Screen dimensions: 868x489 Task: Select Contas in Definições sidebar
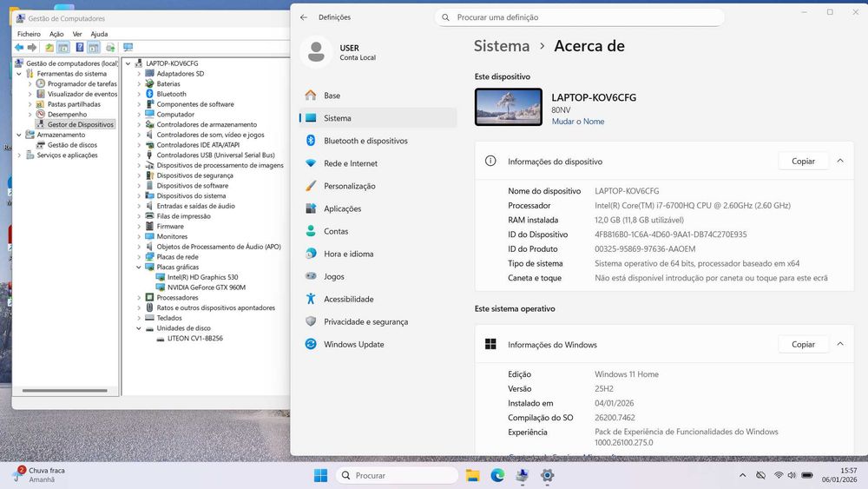click(378, 231)
